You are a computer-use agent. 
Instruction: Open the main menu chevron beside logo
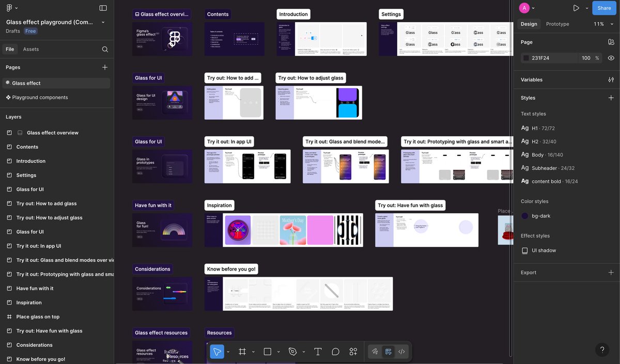tap(17, 8)
